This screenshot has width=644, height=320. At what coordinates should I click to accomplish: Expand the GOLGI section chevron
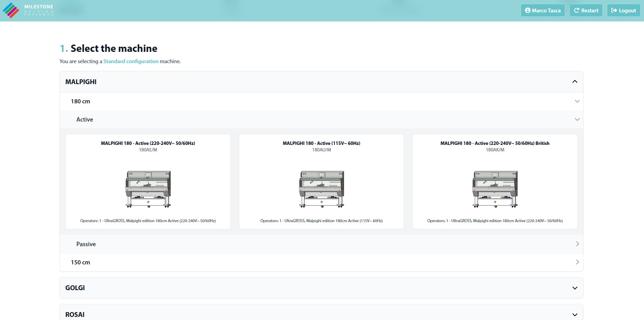click(x=575, y=288)
